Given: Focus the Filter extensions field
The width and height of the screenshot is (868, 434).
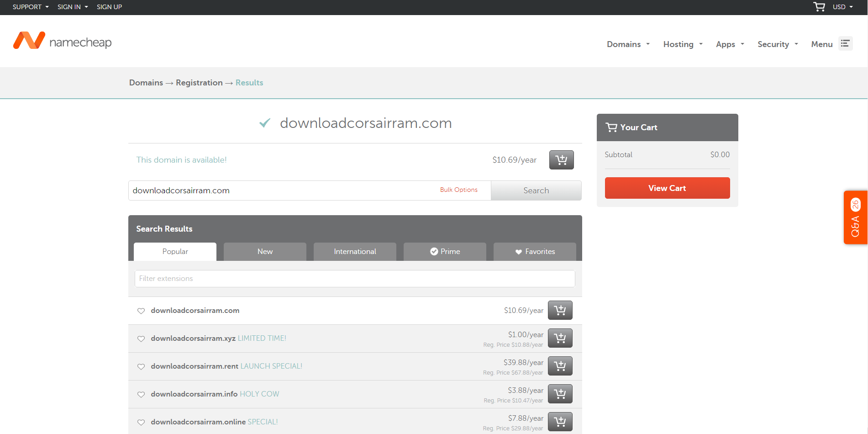Looking at the screenshot, I should [x=355, y=279].
